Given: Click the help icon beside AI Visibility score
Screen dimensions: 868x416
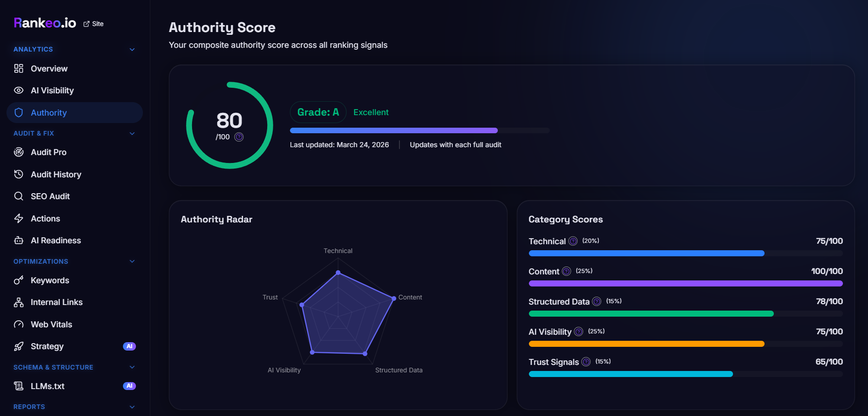Looking at the screenshot, I should (x=579, y=331).
